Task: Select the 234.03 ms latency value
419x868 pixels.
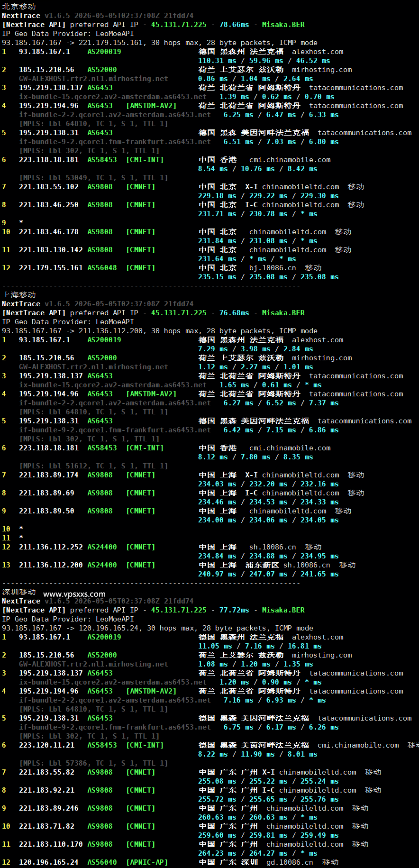Action: tap(217, 484)
